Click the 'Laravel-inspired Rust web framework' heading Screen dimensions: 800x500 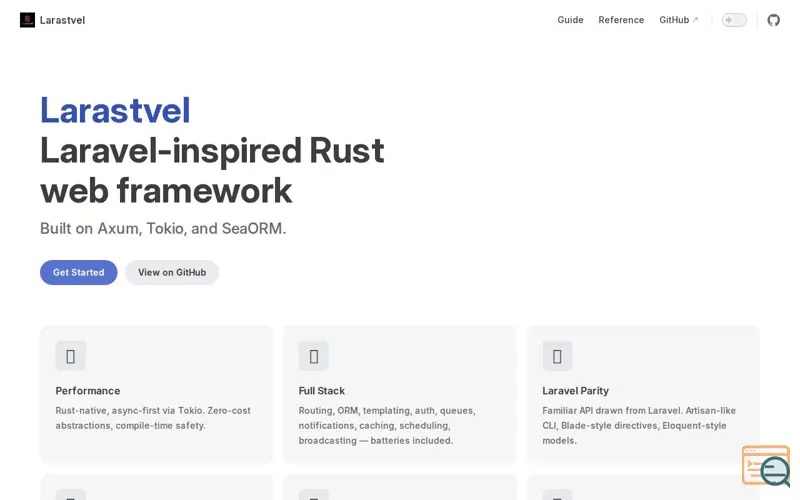212,170
